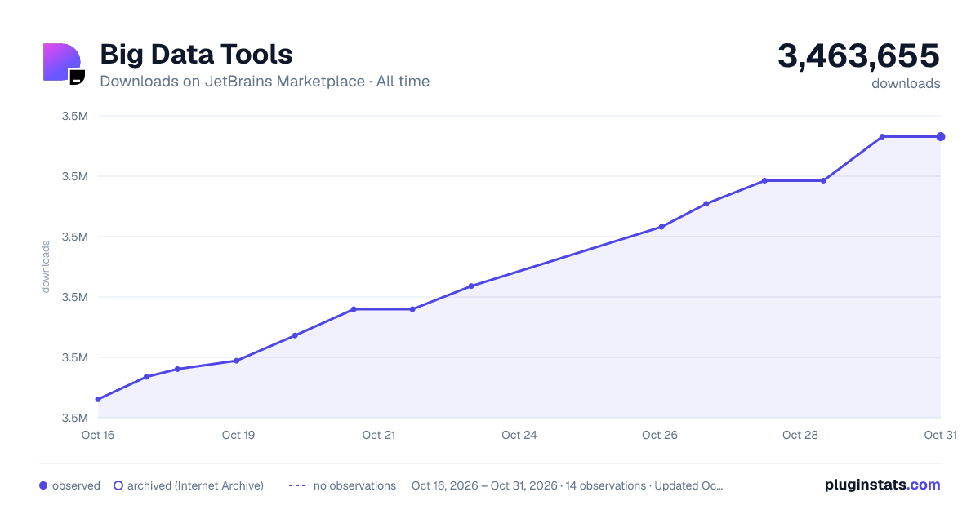Click the observed legend marker
The height and width of the screenshot is (514, 980).
(43, 485)
